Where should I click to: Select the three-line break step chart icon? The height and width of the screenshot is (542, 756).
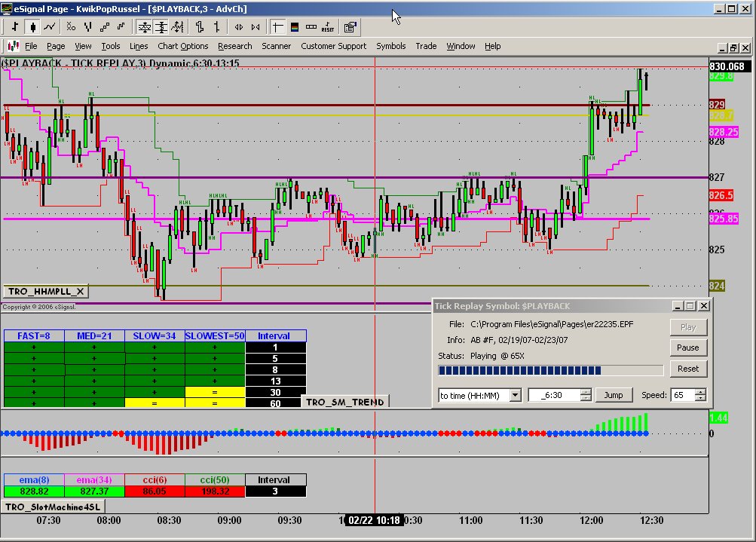(121, 27)
